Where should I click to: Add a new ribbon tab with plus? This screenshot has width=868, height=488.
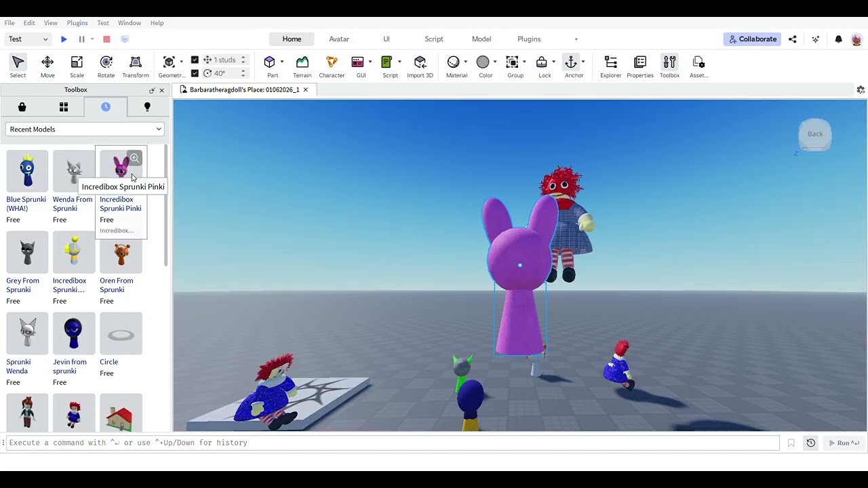point(576,39)
